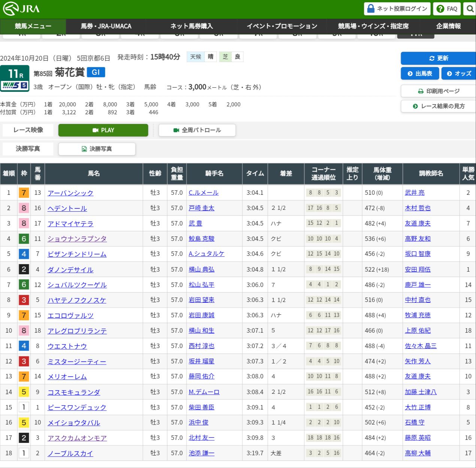Click the JRA logo in header

[x=21, y=9]
